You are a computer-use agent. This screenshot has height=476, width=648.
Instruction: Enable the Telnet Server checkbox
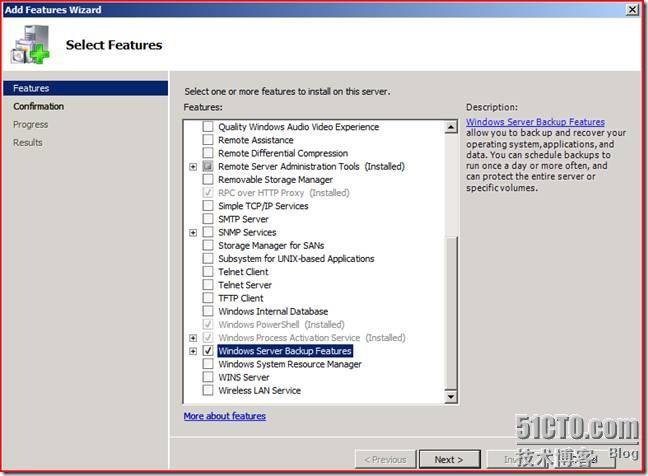pos(208,285)
